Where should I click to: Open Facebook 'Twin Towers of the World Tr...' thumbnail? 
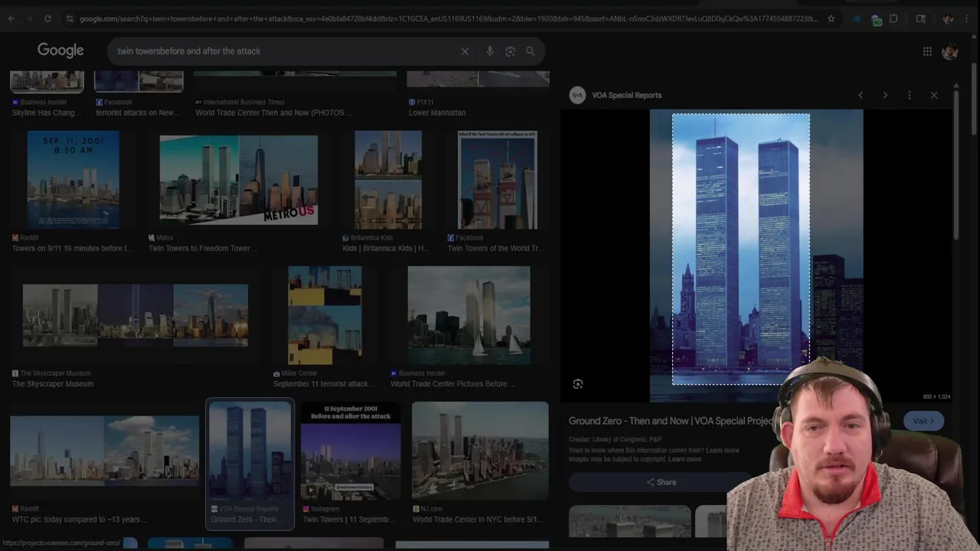pyautogui.click(x=498, y=180)
